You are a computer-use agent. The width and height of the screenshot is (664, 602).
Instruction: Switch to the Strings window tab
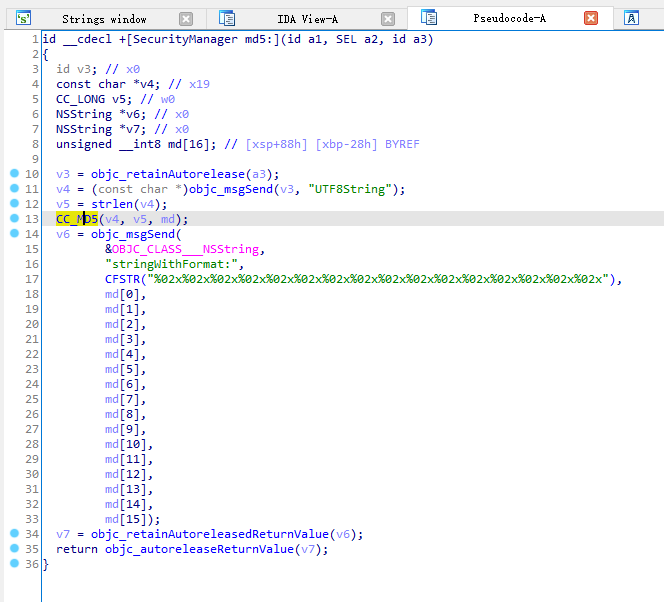tap(104, 19)
